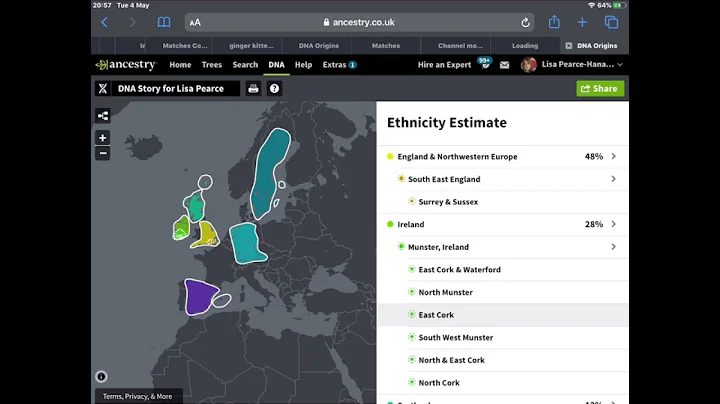Click the ancestry.co.uk address bar
The width and height of the screenshot is (720, 404).
point(359,22)
